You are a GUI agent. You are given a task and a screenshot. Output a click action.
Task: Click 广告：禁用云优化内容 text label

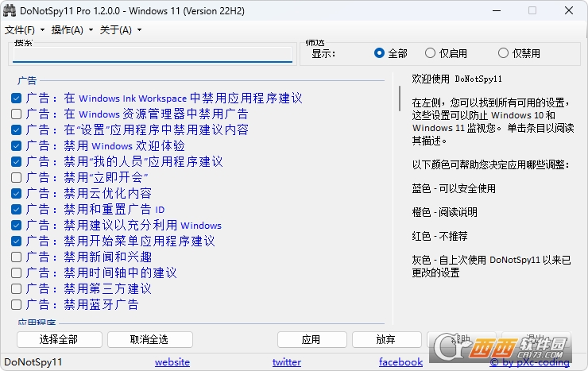coord(89,193)
